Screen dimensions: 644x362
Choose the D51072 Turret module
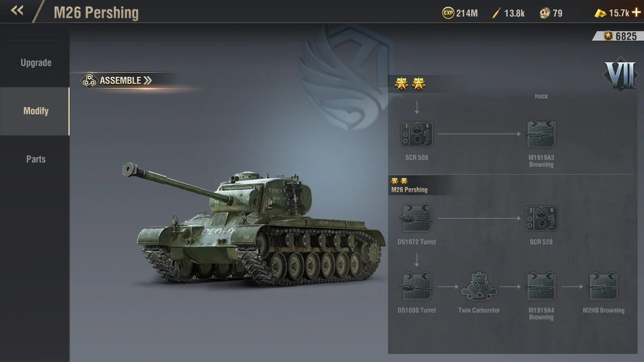(416, 218)
